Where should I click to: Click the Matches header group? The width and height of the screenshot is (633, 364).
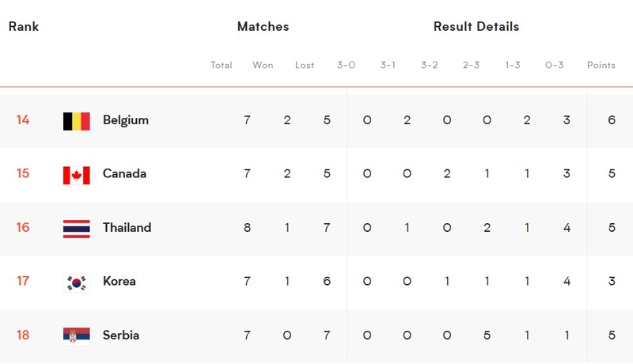coord(263,27)
